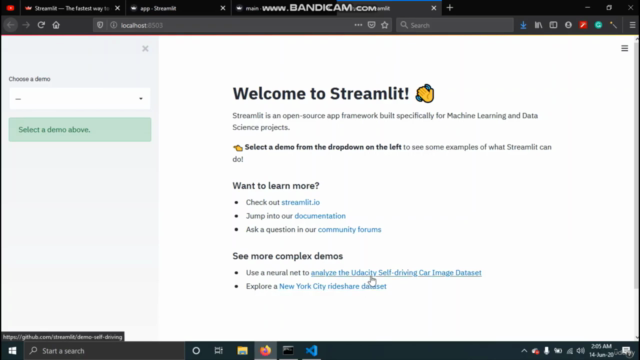This screenshot has height=360, width=640.
Task: Open the Firefox library icon
Action: (538, 25)
